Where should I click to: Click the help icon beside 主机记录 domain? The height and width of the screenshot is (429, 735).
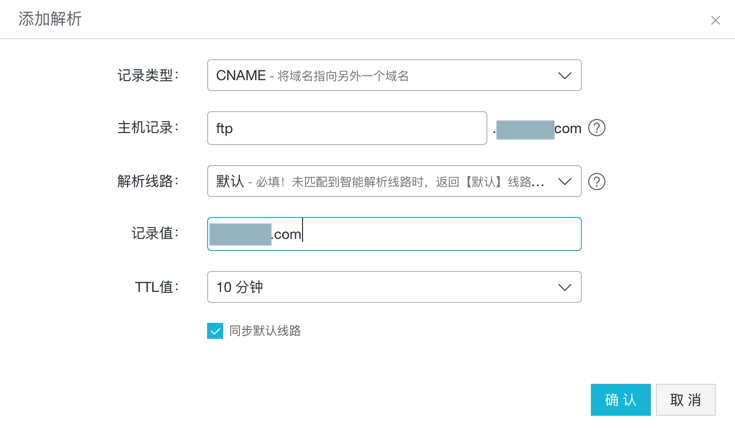(x=597, y=128)
